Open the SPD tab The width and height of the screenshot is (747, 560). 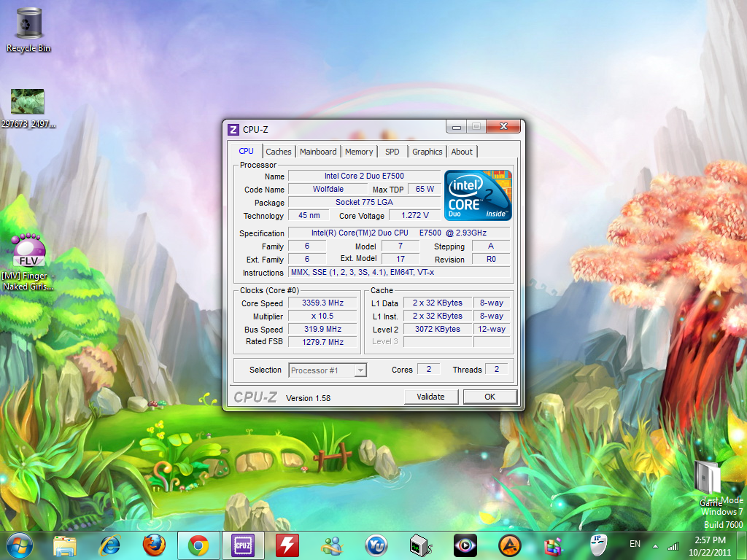(392, 152)
